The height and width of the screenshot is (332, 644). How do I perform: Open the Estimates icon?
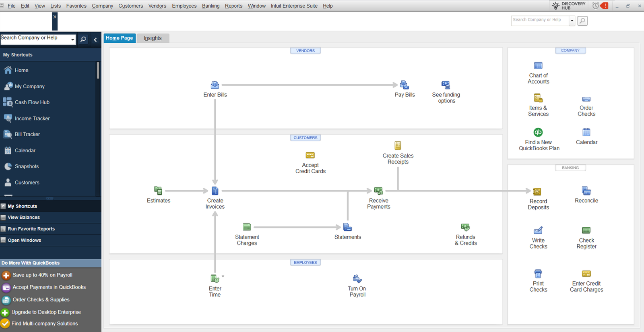pos(158,191)
